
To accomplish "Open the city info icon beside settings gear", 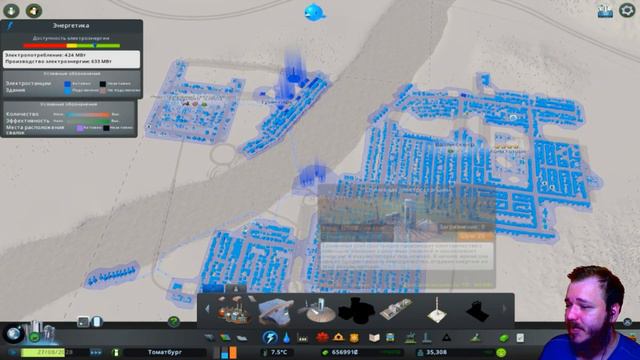I will pos(605,11).
